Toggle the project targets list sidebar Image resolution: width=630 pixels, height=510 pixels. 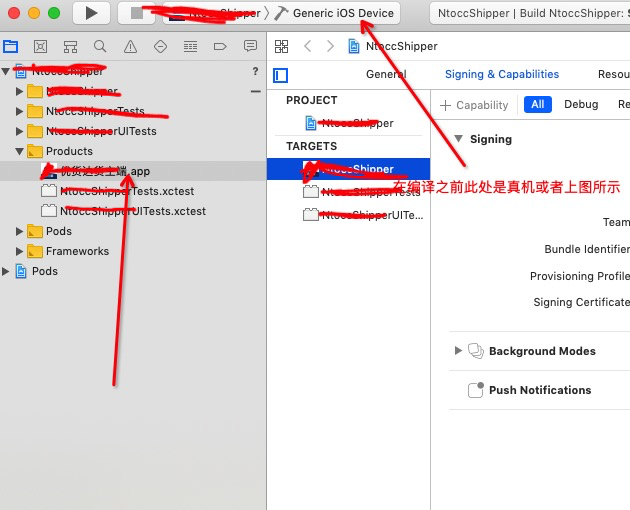(x=280, y=75)
